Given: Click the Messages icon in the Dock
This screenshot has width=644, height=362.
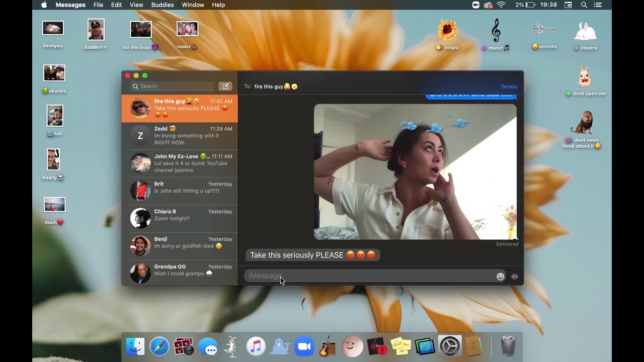Looking at the screenshot, I should [208, 346].
